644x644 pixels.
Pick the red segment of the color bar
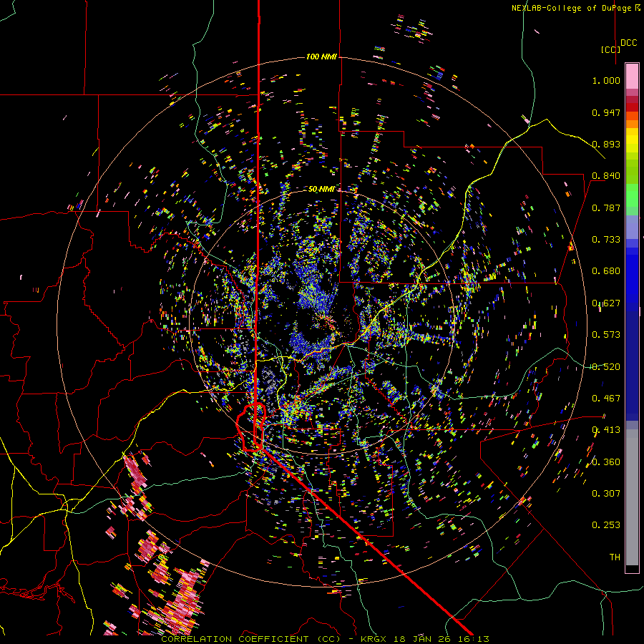[x=632, y=107]
